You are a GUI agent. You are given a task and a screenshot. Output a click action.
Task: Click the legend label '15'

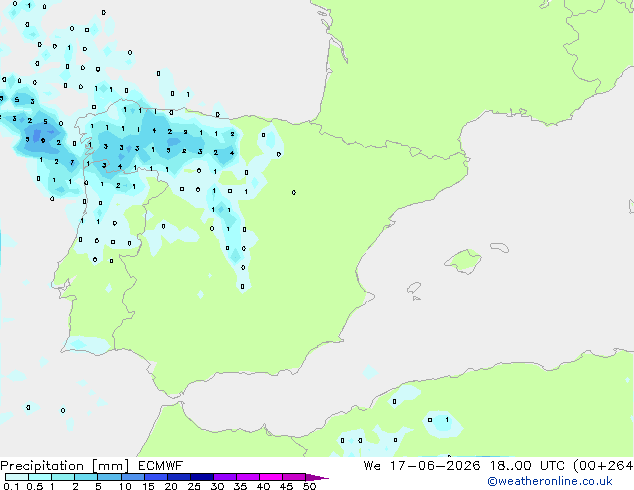point(148,486)
